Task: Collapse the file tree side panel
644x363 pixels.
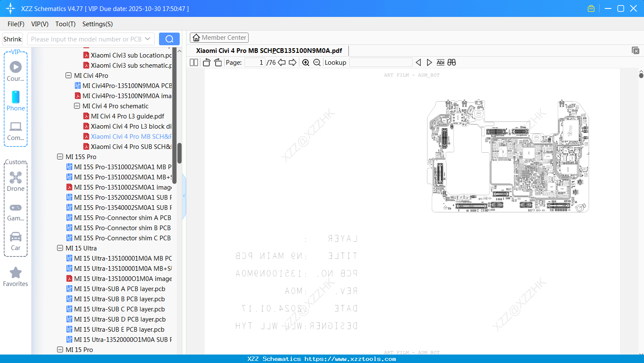Action: coord(184,195)
